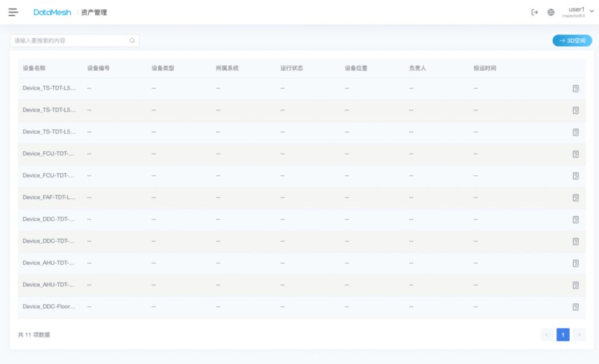This screenshot has height=364, width=599.
Task: Open details icon of first Device_DDC-TDT row
Action: (576, 220)
